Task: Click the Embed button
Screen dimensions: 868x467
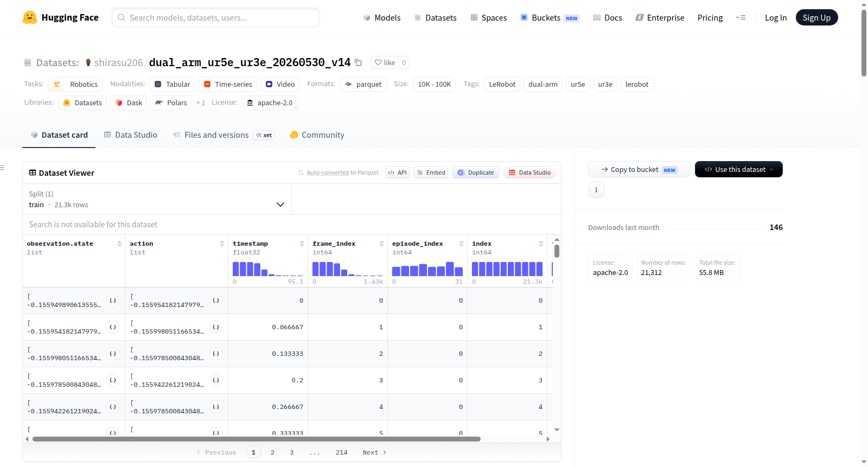Action: coord(431,172)
